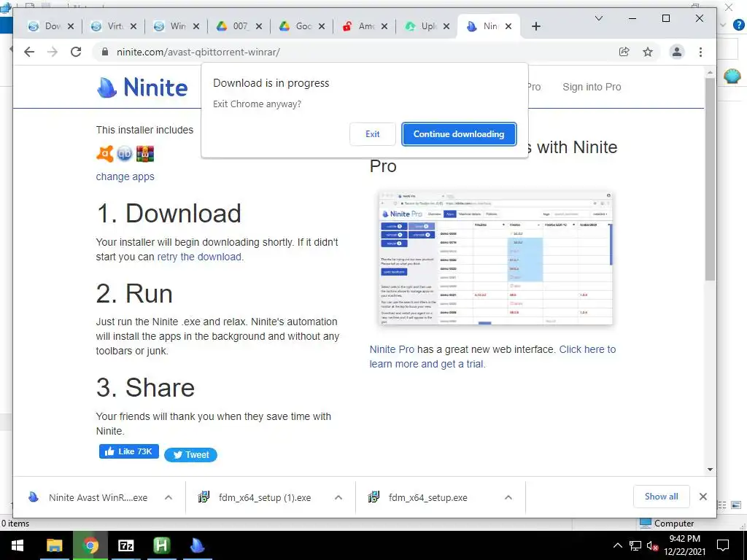Reload the Ninite page
747x560 pixels.
click(76, 52)
